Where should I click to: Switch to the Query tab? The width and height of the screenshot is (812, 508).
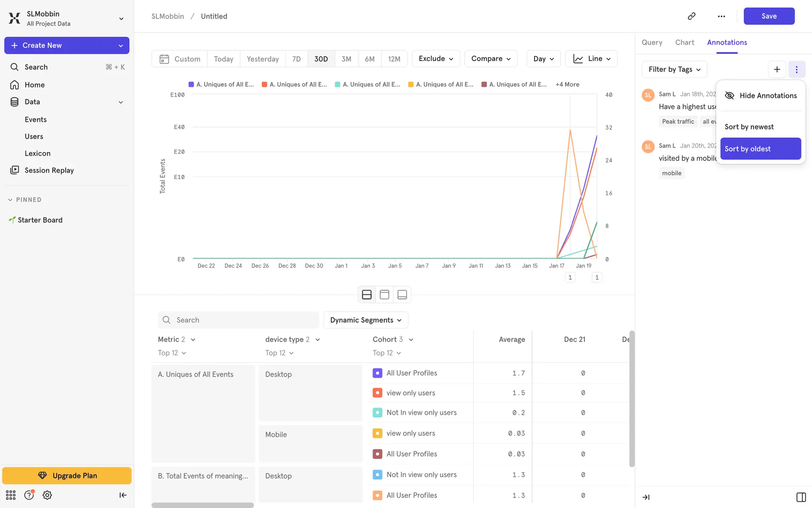[x=652, y=42]
